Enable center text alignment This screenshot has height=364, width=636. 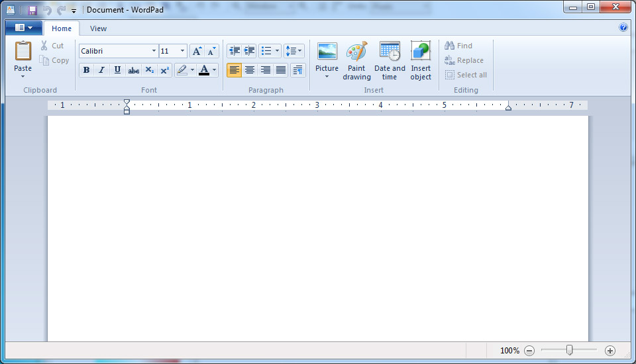(250, 70)
